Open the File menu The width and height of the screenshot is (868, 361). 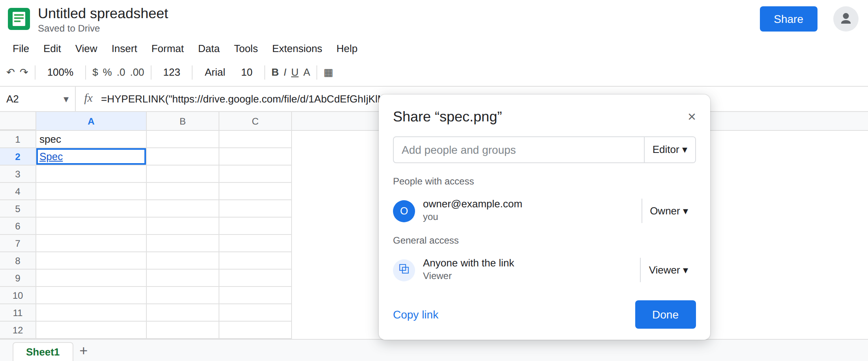tap(21, 48)
